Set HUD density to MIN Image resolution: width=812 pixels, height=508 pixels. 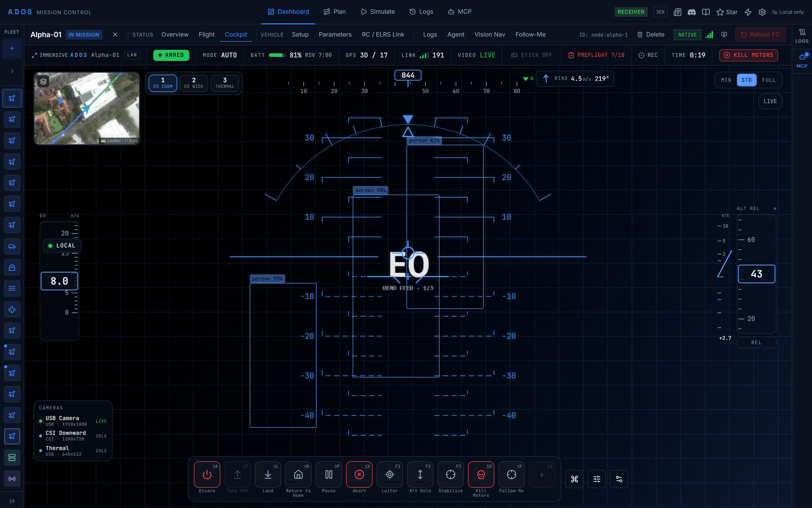point(726,80)
